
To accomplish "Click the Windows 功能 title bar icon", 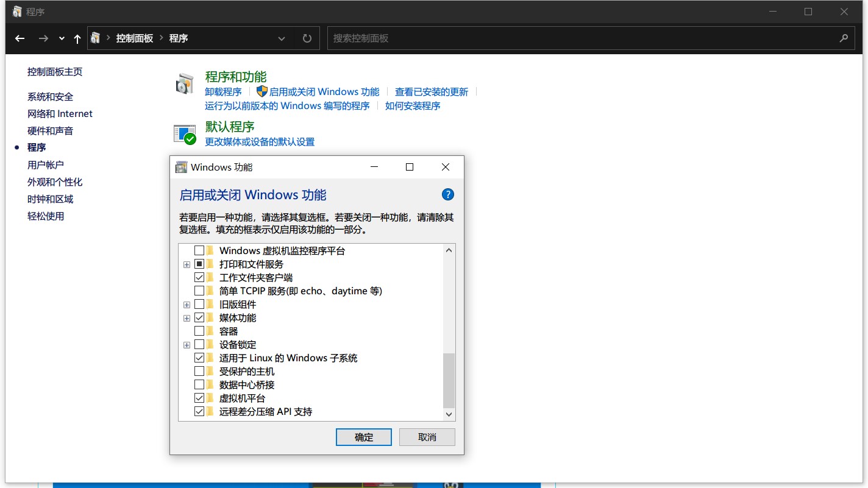I will click(x=181, y=167).
